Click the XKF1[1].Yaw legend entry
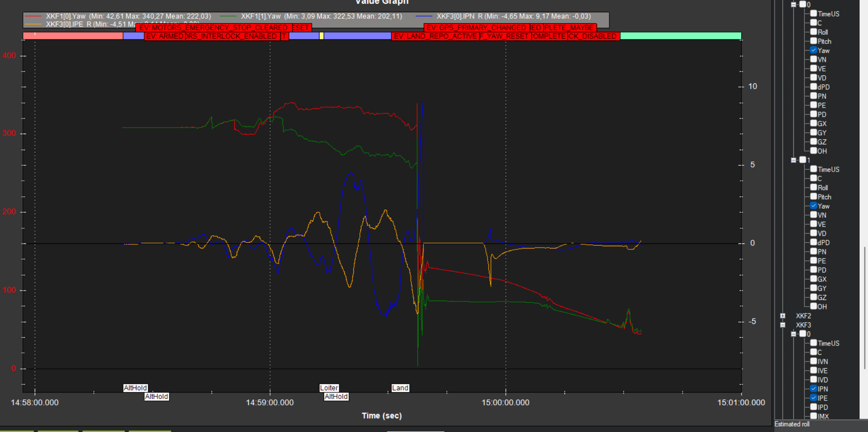 coord(312,16)
